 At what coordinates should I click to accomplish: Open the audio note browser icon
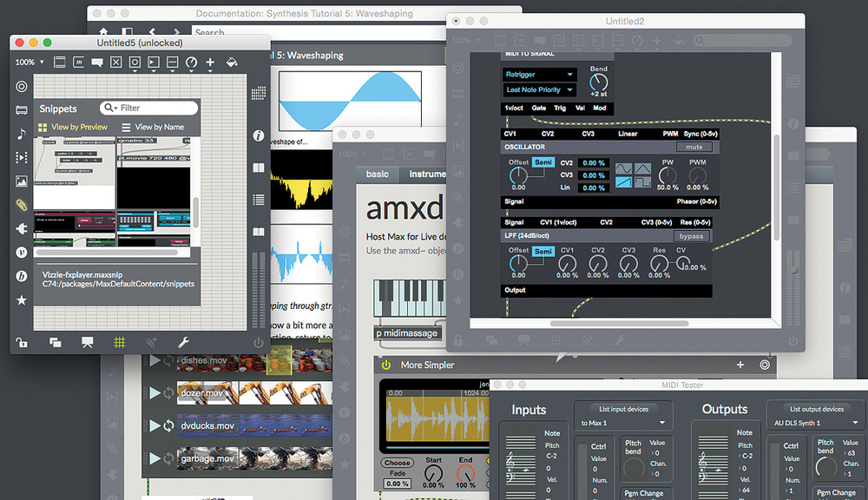(22, 134)
